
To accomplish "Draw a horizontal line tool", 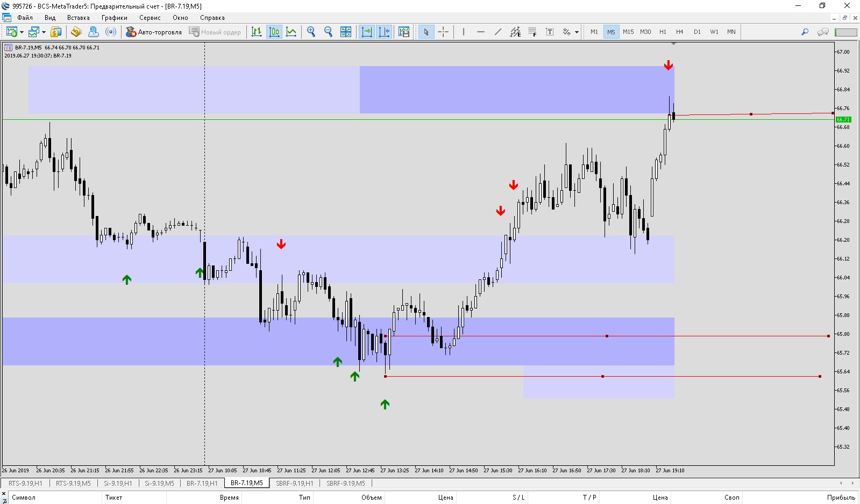I will point(481,32).
